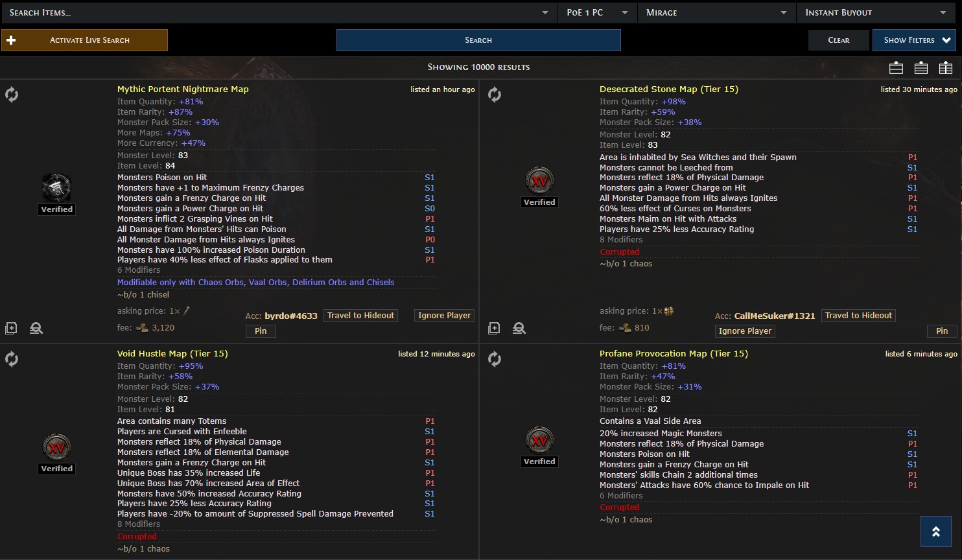Copy item icon on the CallMeSuker#1321 listing

[x=494, y=329]
